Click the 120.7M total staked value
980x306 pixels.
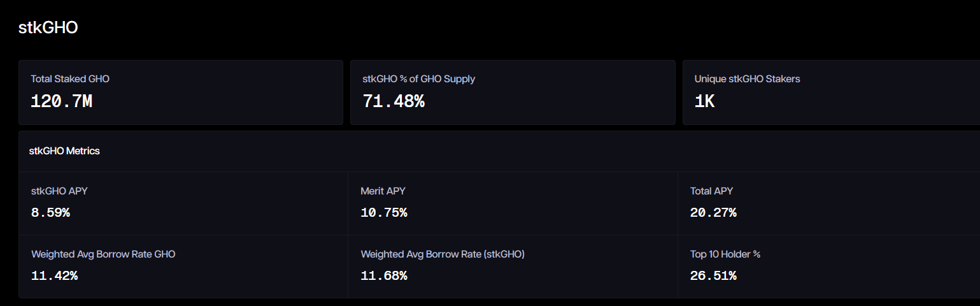pos(62,101)
